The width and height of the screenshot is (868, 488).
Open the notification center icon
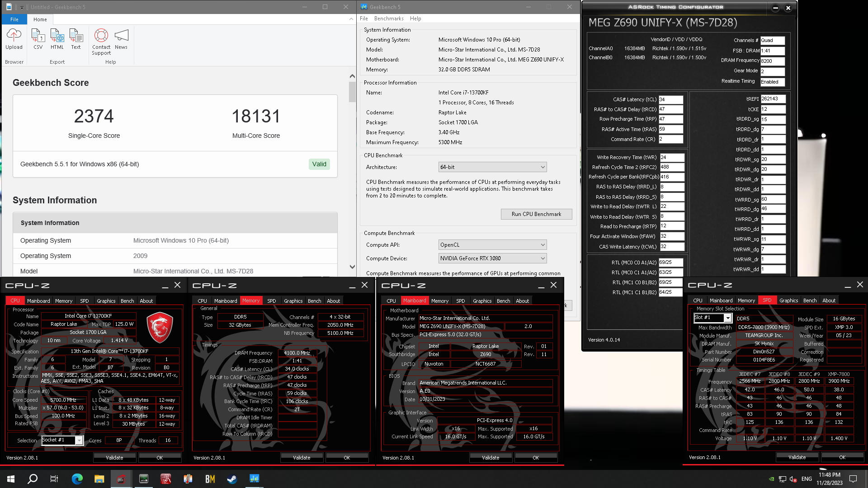[x=853, y=479]
